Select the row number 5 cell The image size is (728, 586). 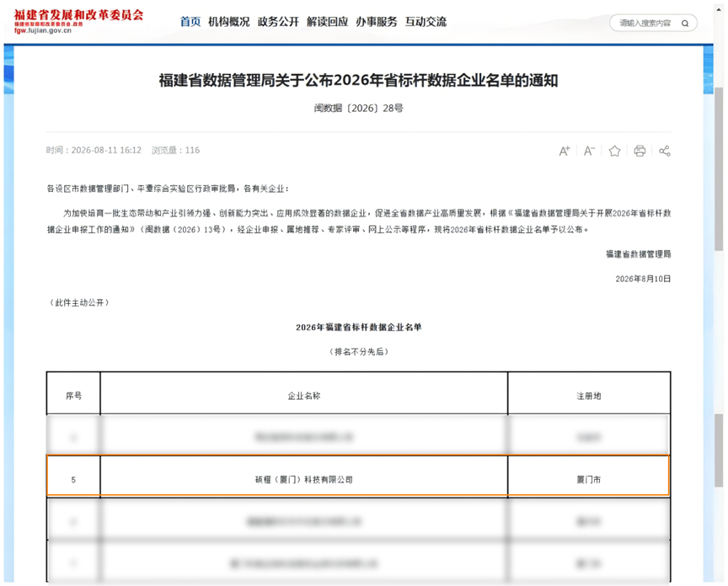pos(73,480)
